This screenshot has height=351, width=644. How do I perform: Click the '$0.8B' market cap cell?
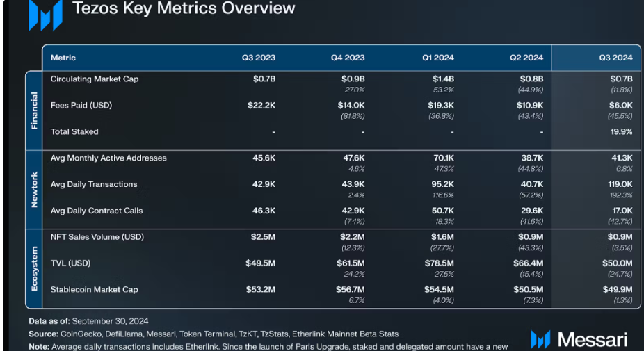(531, 79)
